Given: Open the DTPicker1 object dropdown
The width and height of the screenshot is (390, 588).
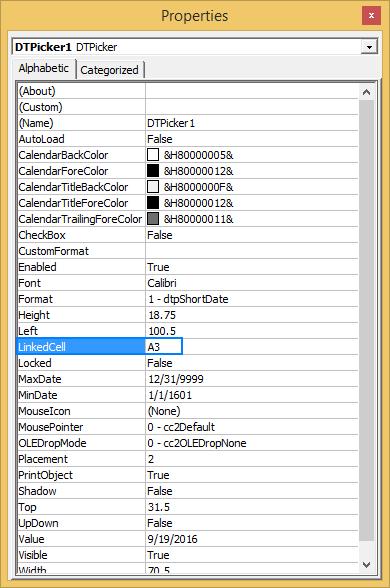Looking at the screenshot, I should tap(369, 47).
